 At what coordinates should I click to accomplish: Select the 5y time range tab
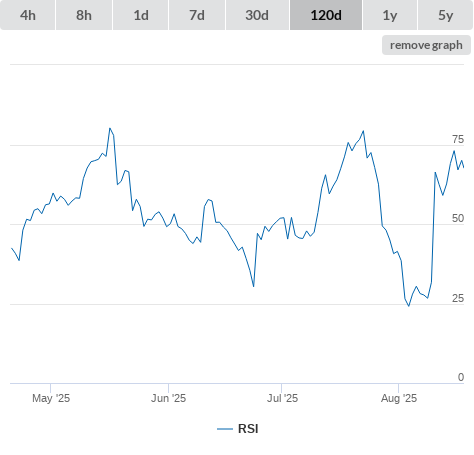(445, 15)
